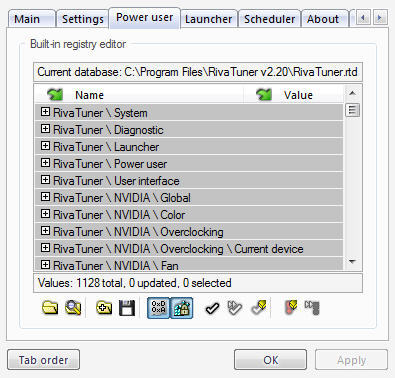Click the black checkmark icon
Image resolution: width=395 pixels, height=378 pixels.
click(212, 308)
